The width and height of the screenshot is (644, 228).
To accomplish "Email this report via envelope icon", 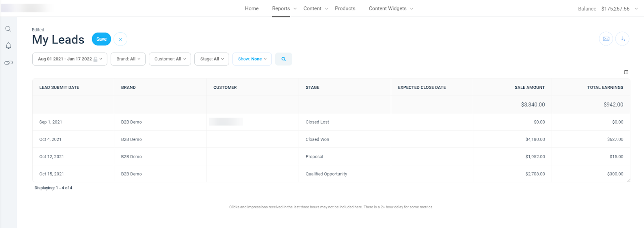I will coord(606,39).
